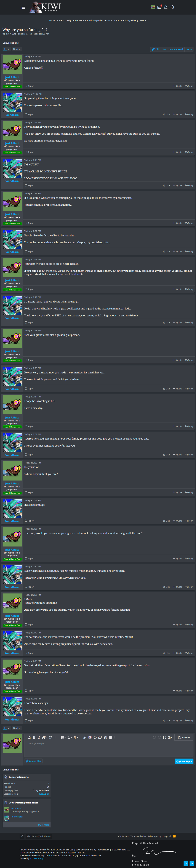This screenshot has width=196, height=868.
Task: Open the alerts bell icon
Action: point(166,7)
